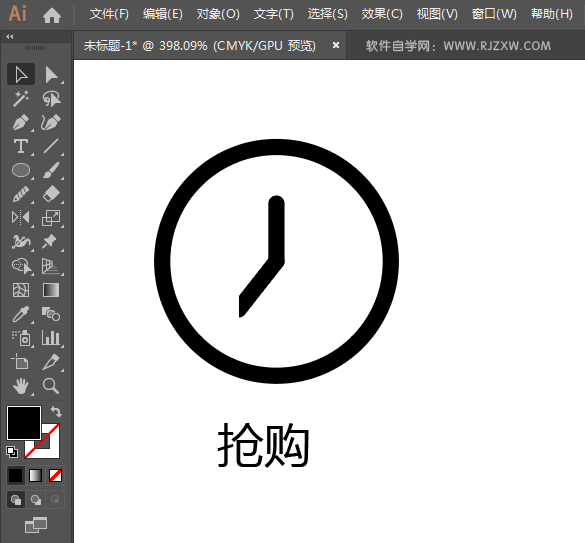The image size is (585, 543).
Task: Select the Slice tool
Action: [x=51, y=362]
